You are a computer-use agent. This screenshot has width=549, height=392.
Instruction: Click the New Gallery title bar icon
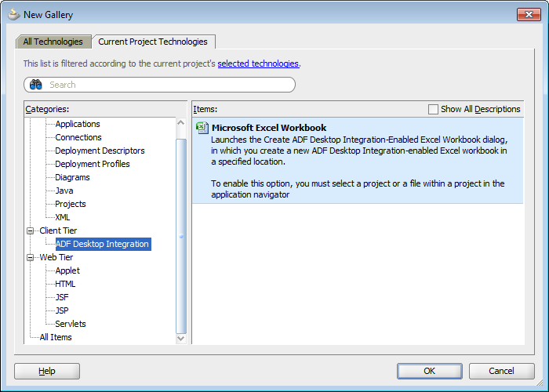click(14, 15)
